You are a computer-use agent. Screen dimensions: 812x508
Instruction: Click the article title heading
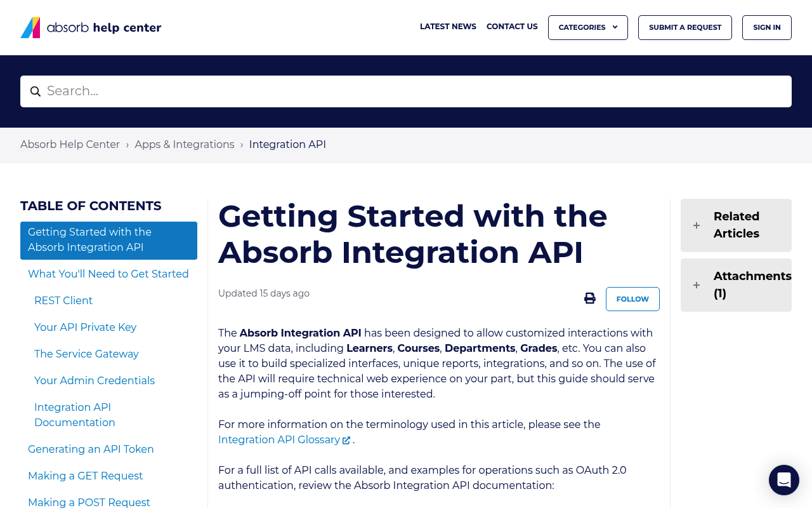point(413,234)
